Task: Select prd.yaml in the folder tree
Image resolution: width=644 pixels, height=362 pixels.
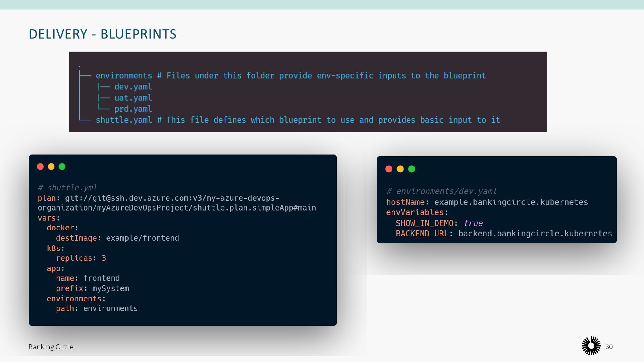Action: click(133, 109)
